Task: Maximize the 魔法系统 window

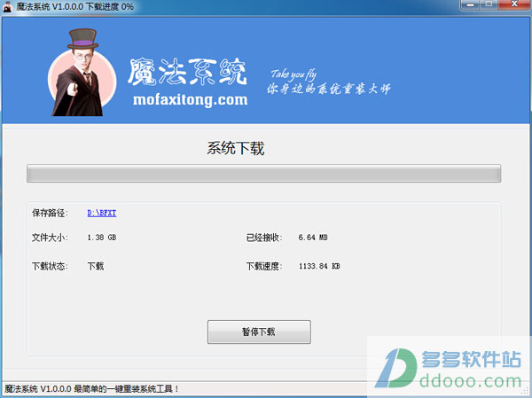Action: tap(489, 4)
